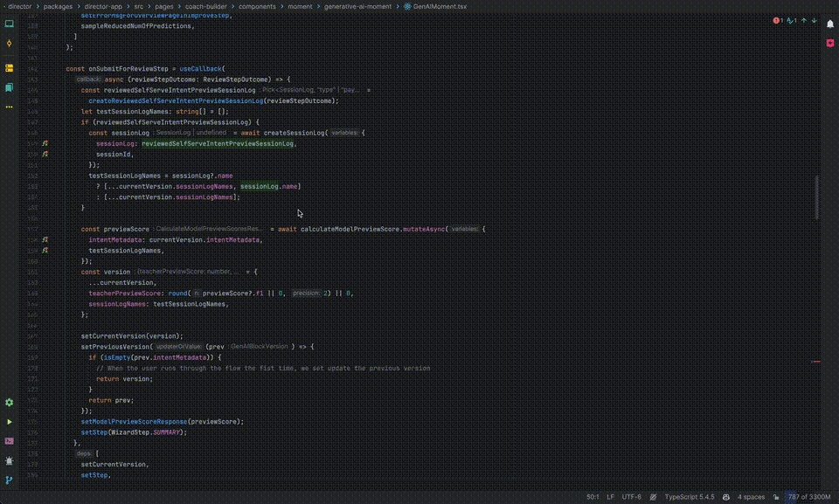This screenshot has height=504, width=839.
Task: Click the sampleReducedNumOfPredictions entry
Action: click(137, 25)
